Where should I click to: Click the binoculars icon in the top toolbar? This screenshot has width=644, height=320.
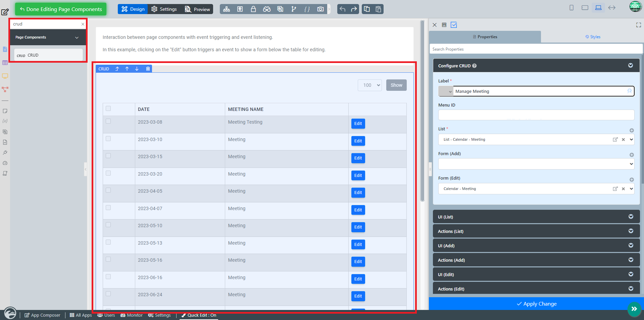tap(267, 9)
